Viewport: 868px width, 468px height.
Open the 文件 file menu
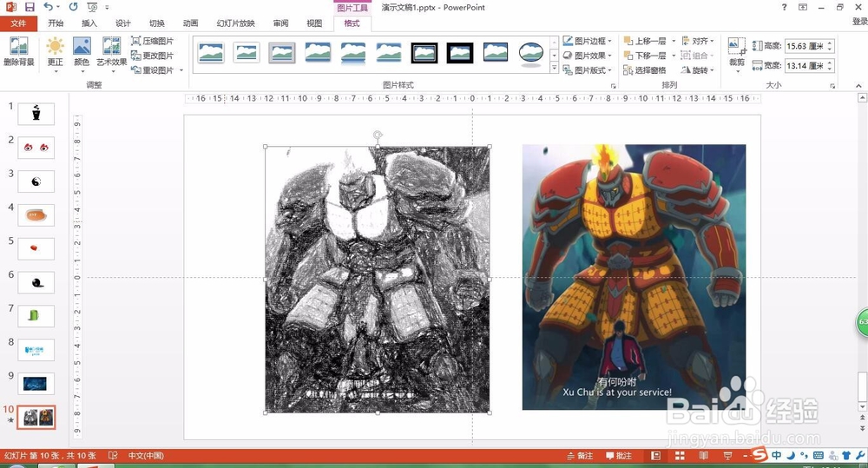click(x=18, y=23)
